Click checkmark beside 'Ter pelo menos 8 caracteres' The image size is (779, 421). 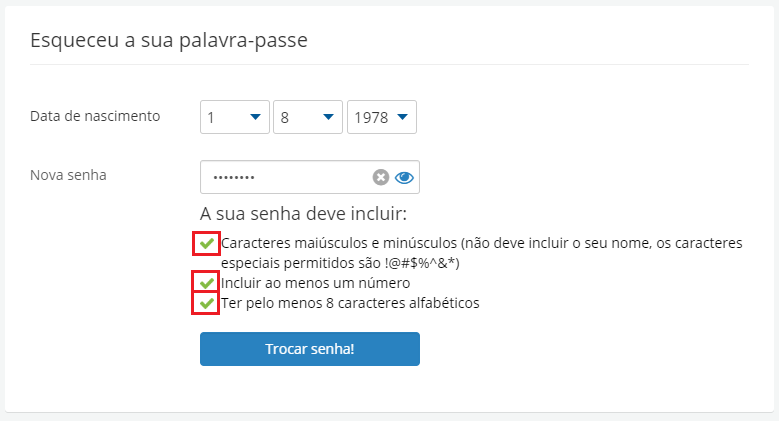[x=207, y=303]
